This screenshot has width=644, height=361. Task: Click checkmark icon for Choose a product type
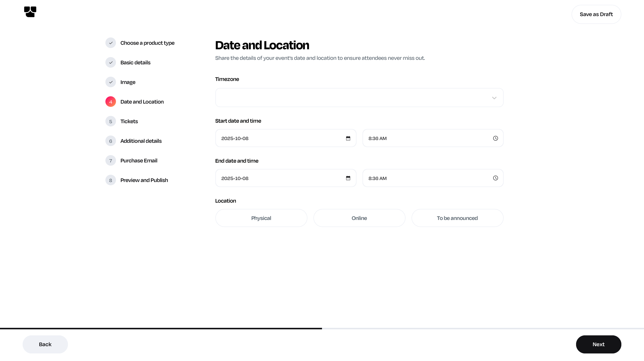pos(111,43)
